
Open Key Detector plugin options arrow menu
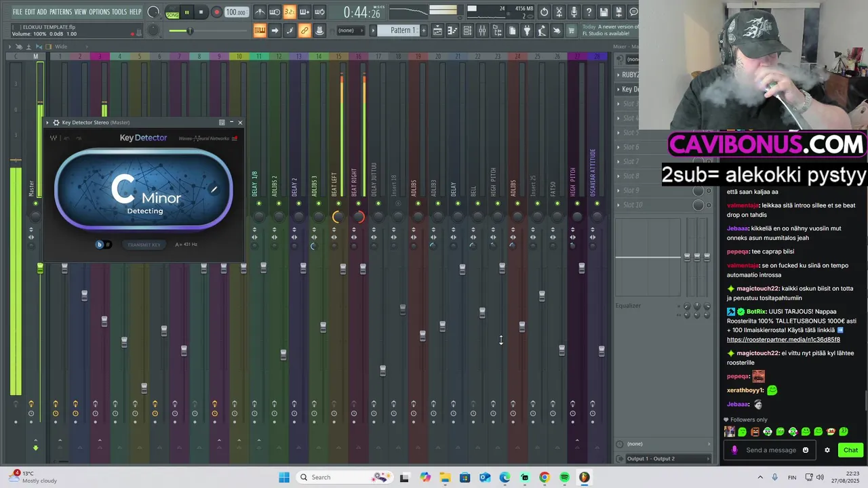click(x=48, y=123)
